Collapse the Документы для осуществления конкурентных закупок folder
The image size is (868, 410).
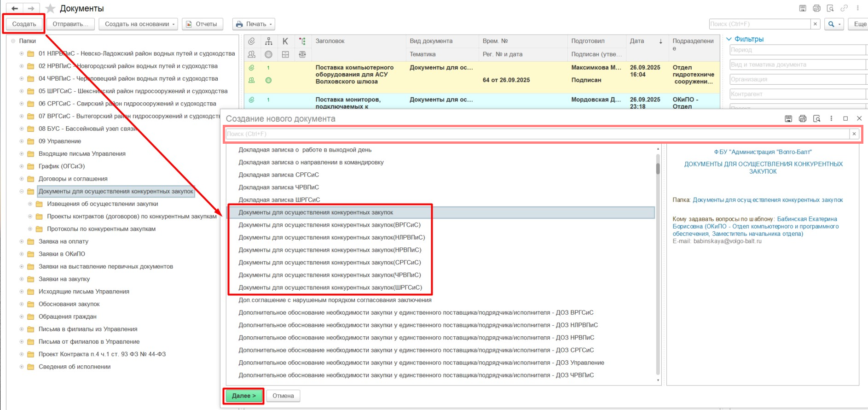pos(22,191)
